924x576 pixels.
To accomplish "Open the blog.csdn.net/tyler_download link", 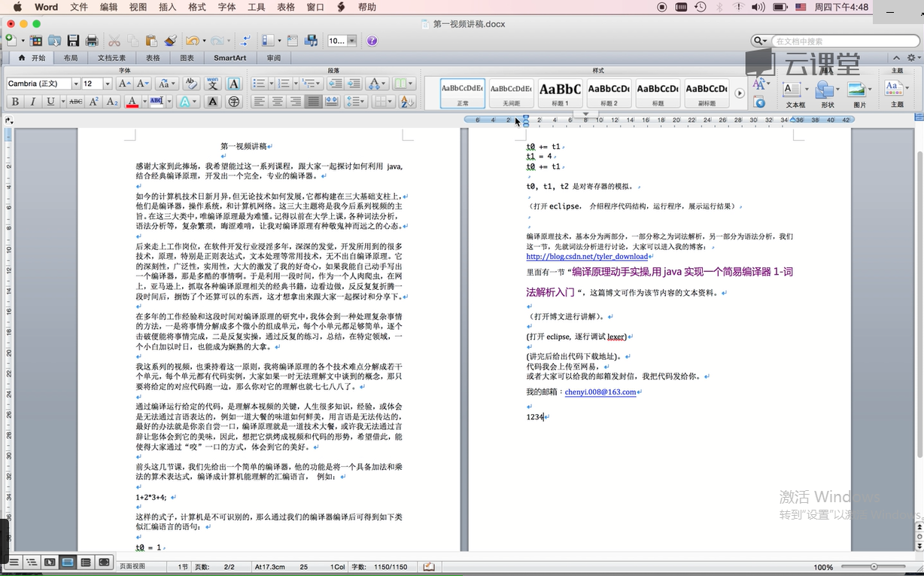I will 587,257.
